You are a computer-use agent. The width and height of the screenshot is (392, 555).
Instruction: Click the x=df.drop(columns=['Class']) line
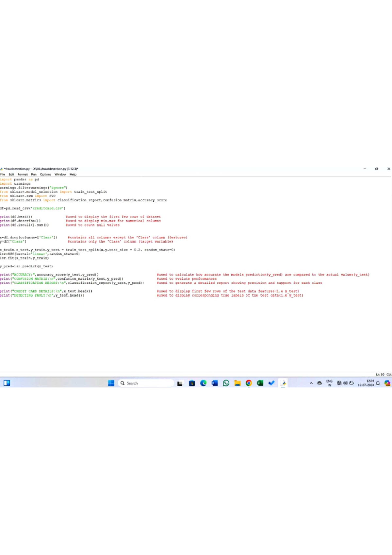[x=29, y=238]
